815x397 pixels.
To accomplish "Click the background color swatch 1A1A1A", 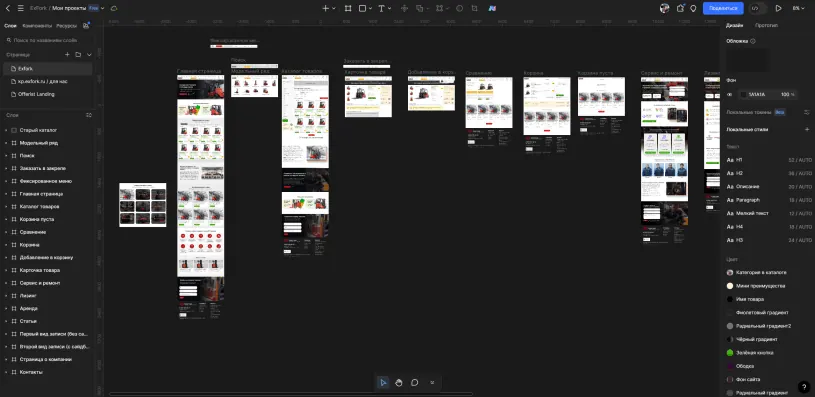I will [x=743, y=95].
